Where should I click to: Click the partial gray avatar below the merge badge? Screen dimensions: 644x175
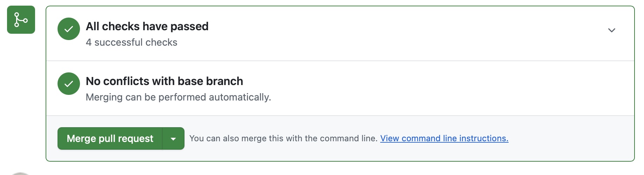pos(20,173)
